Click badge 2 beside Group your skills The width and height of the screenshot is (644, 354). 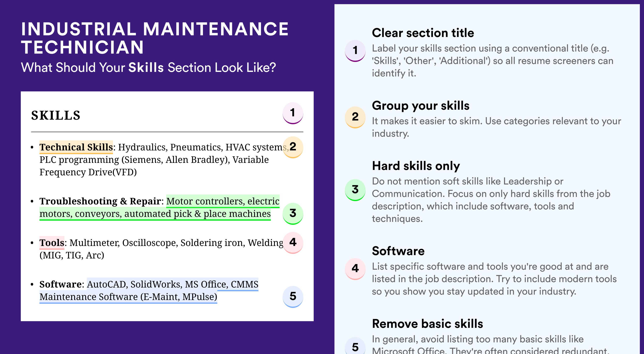point(355,117)
